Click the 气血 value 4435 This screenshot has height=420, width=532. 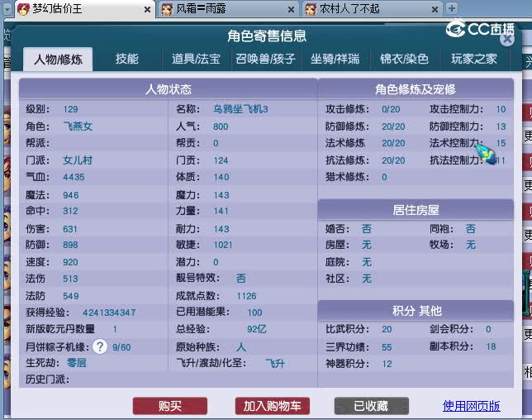click(74, 177)
